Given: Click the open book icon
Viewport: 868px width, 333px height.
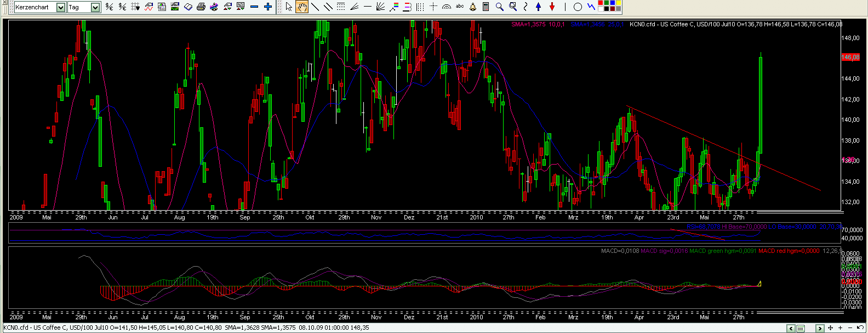Looking at the screenshot, I should tap(188, 7).
